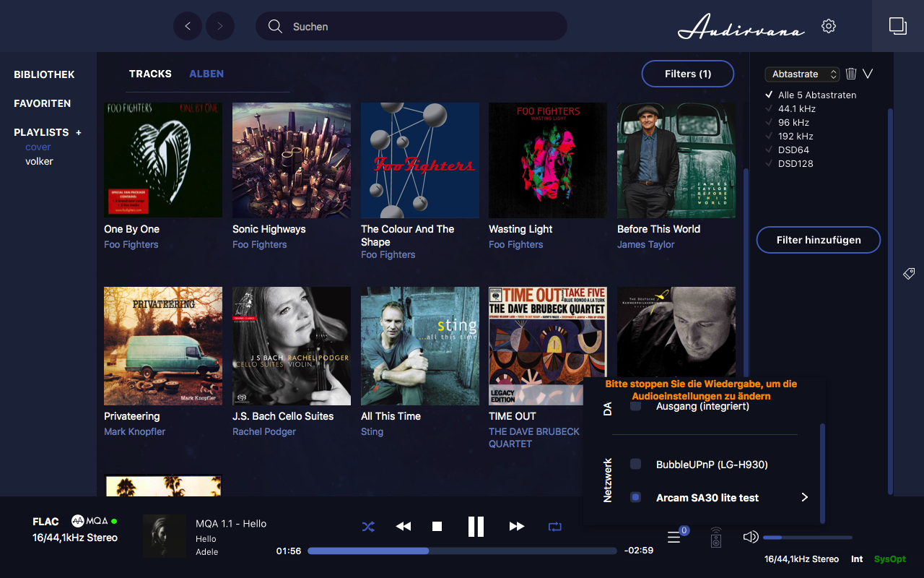Click the Filters (1) button
The height and width of the screenshot is (578, 924).
688,74
